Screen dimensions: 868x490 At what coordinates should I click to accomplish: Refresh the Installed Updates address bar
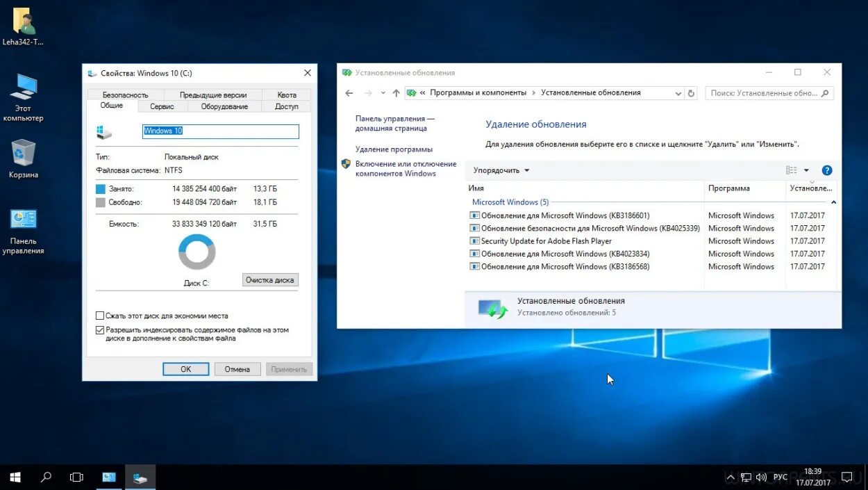coord(691,93)
